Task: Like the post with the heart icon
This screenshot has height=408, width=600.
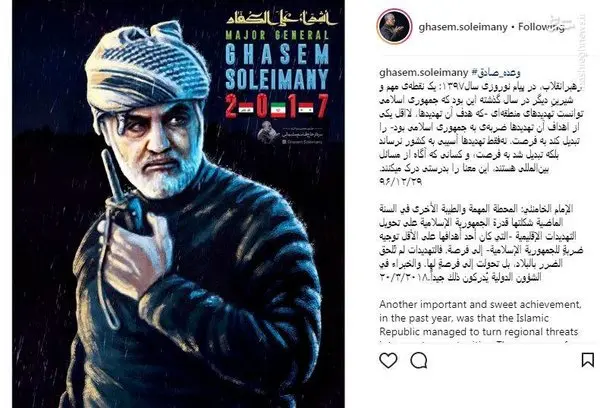Action: tap(388, 361)
